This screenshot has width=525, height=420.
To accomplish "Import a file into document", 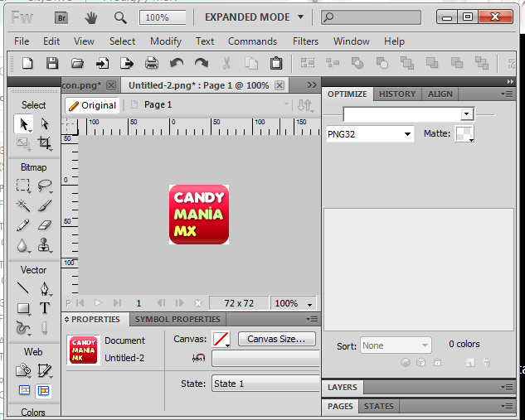I will pyautogui.click(x=102, y=63).
